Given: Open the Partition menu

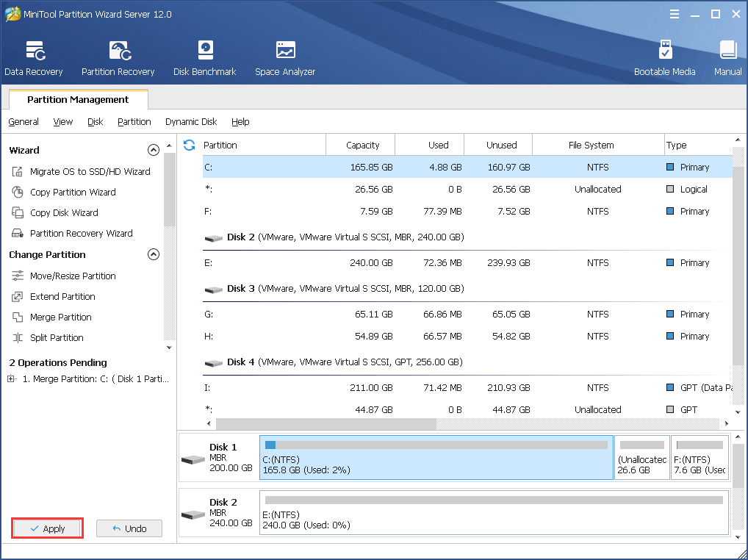Looking at the screenshot, I should coord(134,122).
